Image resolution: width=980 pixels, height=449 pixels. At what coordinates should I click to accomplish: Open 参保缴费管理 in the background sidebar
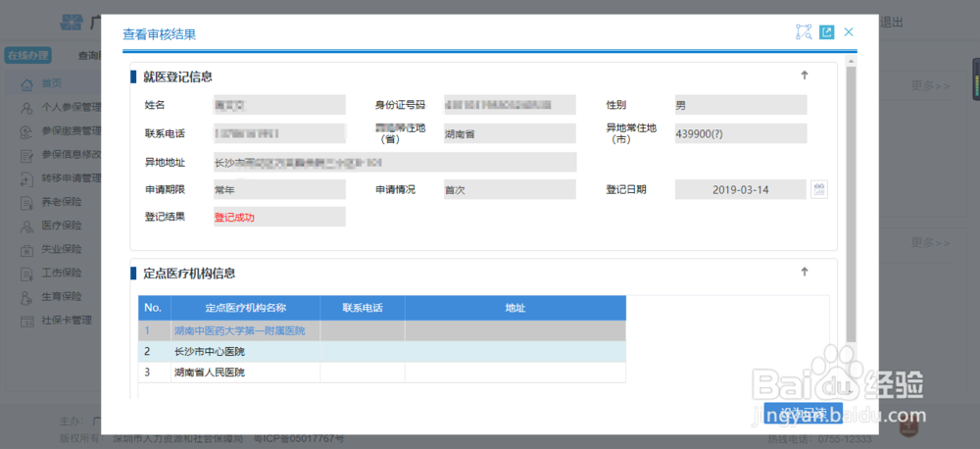pos(71,130)
